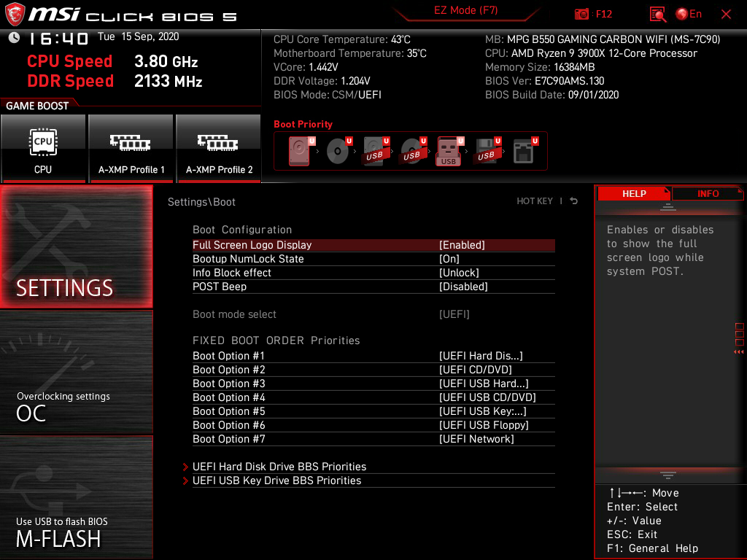Open the search magnifier icon

coord(657,15)
